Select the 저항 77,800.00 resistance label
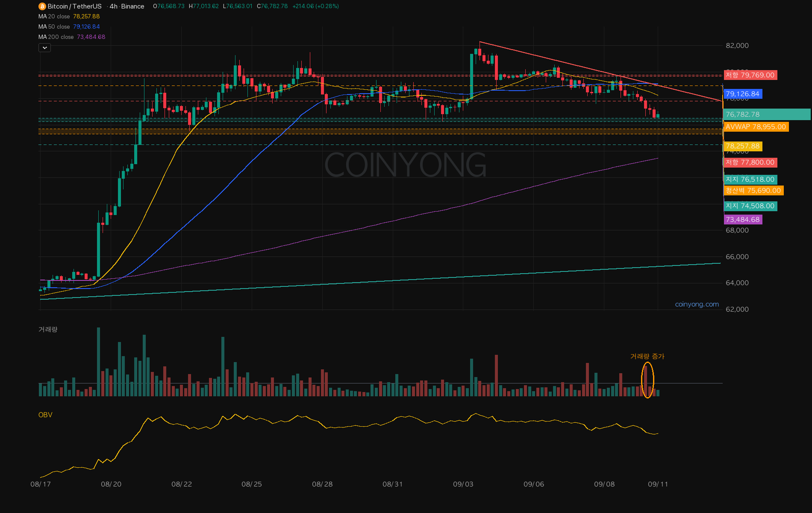The height and width of the screenshot is (513, 812). click(750, 162)
